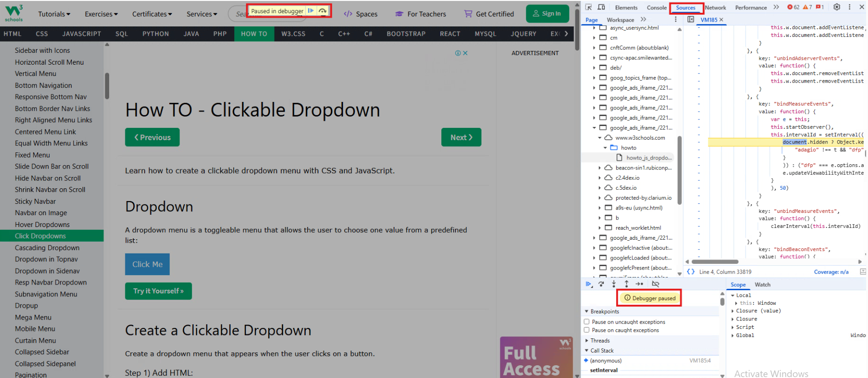
Task: Select the JAVASCRIPT item in topic navbar
Action: 81,34
